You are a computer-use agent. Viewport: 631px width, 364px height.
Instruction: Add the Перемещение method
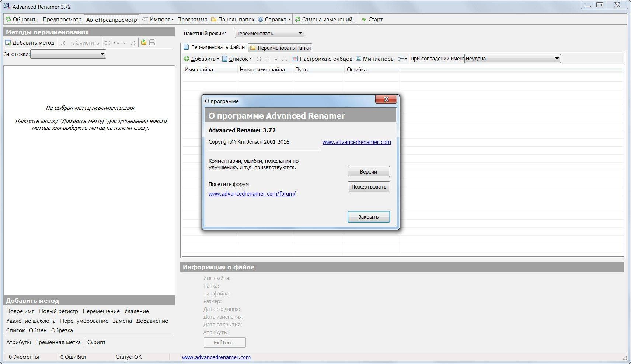[x=101, y=311]
